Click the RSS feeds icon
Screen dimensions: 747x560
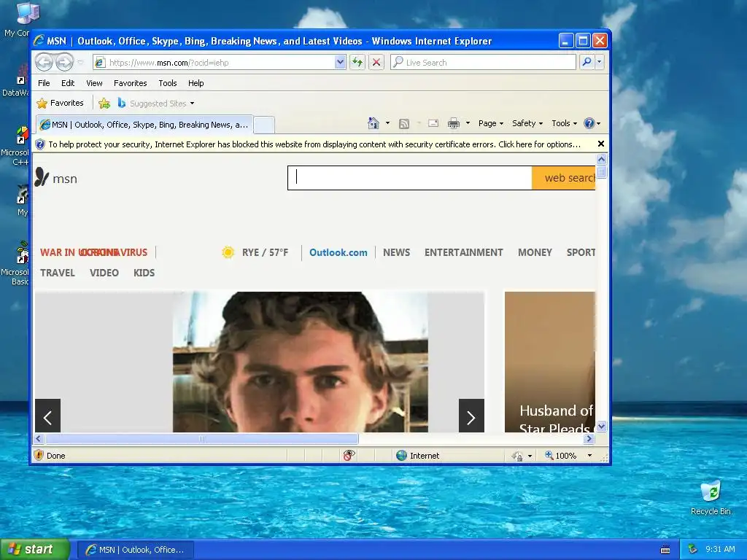coord(404,123)
